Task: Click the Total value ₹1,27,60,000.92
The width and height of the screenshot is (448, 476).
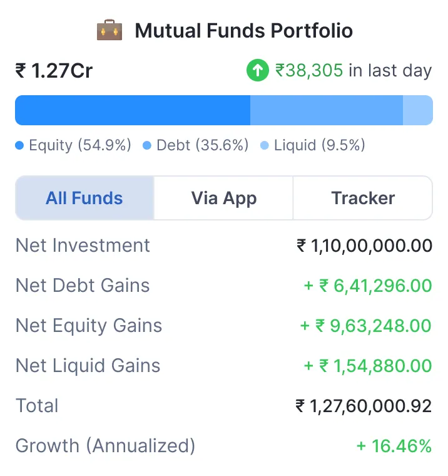Action: [x=364, y=406]
